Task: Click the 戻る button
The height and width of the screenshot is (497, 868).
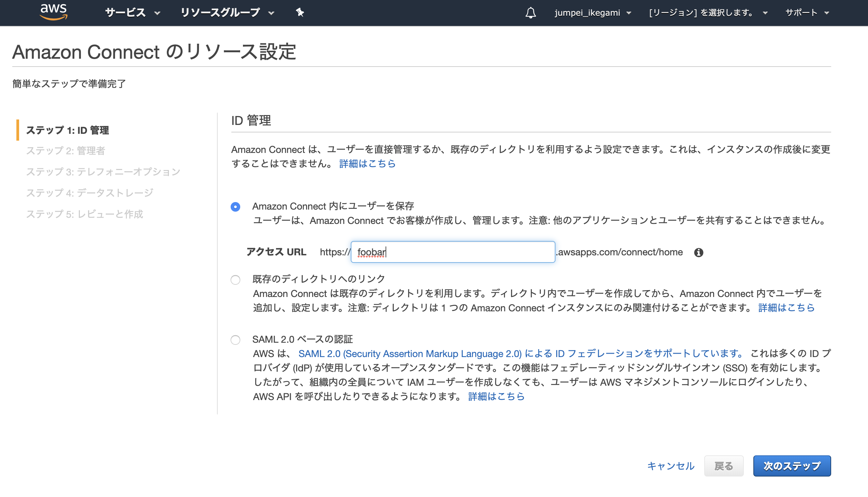Action: click(x=724, y=466)
